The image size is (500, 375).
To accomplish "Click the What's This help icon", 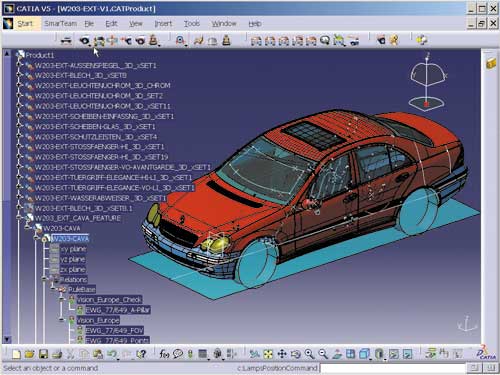I will click(x=141, y=354).
